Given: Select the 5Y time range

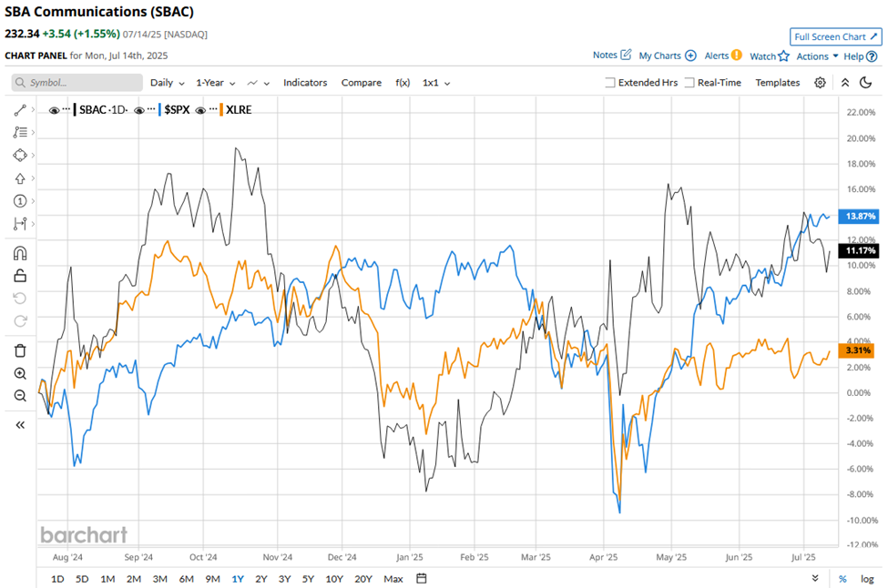Looking at the screenshot, I should coord(308,579).
